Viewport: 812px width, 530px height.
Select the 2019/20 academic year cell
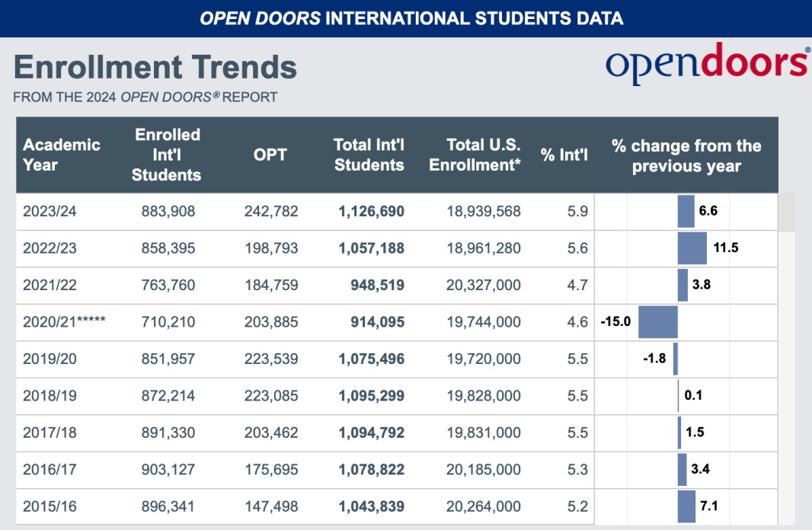50,359
